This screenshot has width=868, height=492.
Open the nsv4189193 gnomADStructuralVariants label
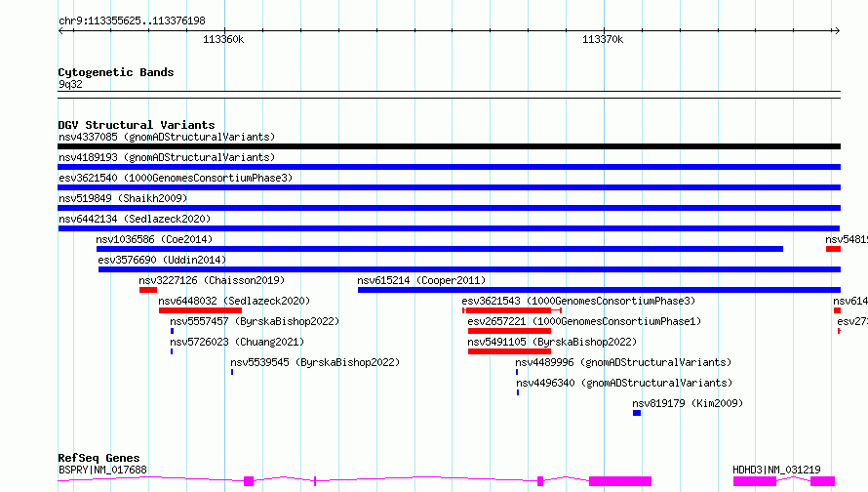(x=167, y=157)
